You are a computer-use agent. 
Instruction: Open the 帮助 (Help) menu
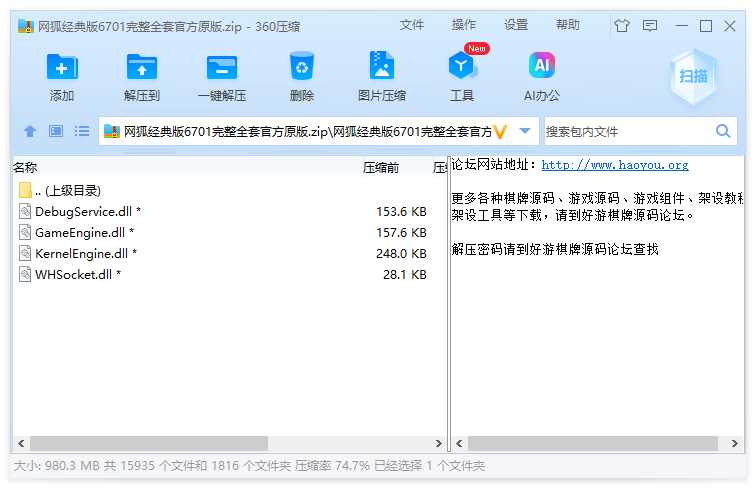[567, 25]
